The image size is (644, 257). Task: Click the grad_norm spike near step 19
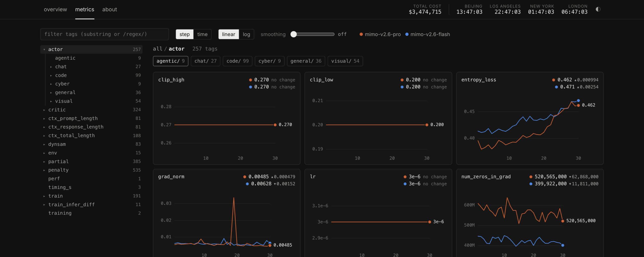pyautogui.click(x=234, y=198)
